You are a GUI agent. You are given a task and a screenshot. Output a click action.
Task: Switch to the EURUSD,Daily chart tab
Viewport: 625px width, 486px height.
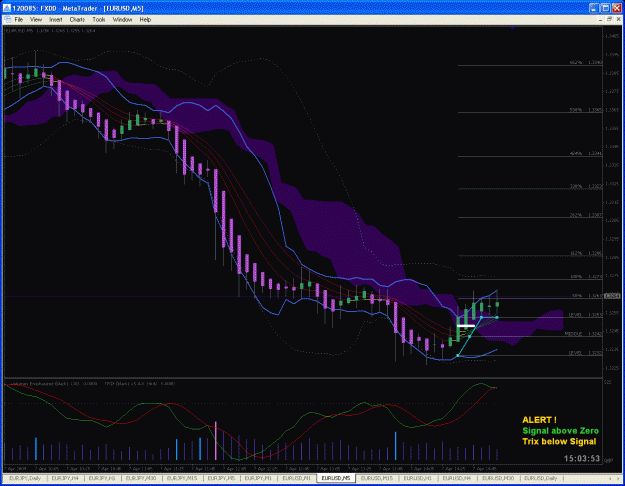click(x=540, y=478)
